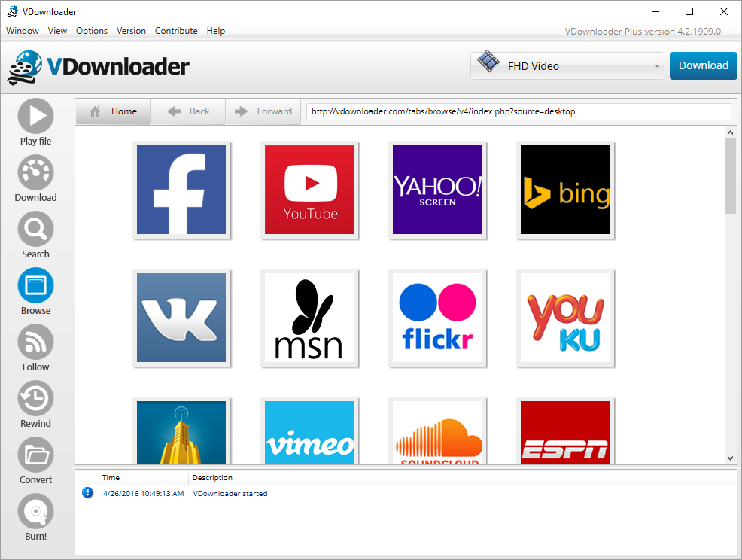The image size is (742, 560).
Task: Click the Time column header
Action: coord(144,478)
